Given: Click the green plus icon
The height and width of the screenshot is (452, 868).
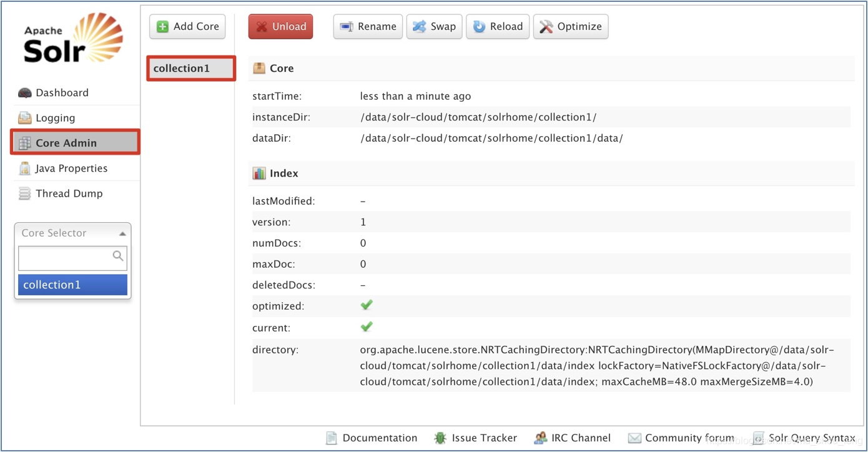Looking at the screenshot, I should 162,27.
